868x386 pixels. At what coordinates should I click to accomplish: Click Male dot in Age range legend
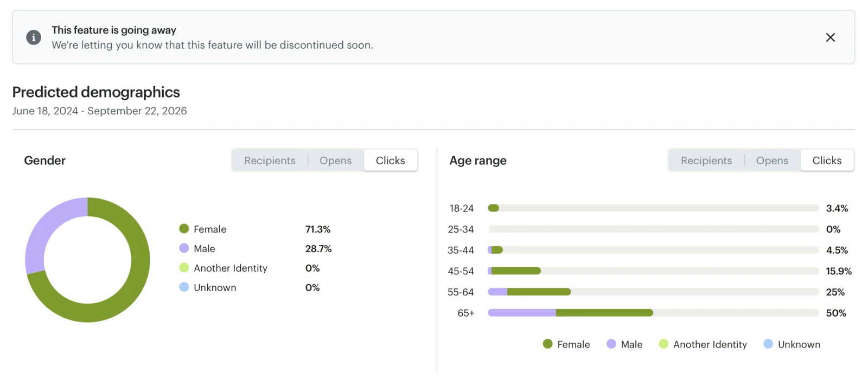tap(611, 344)
